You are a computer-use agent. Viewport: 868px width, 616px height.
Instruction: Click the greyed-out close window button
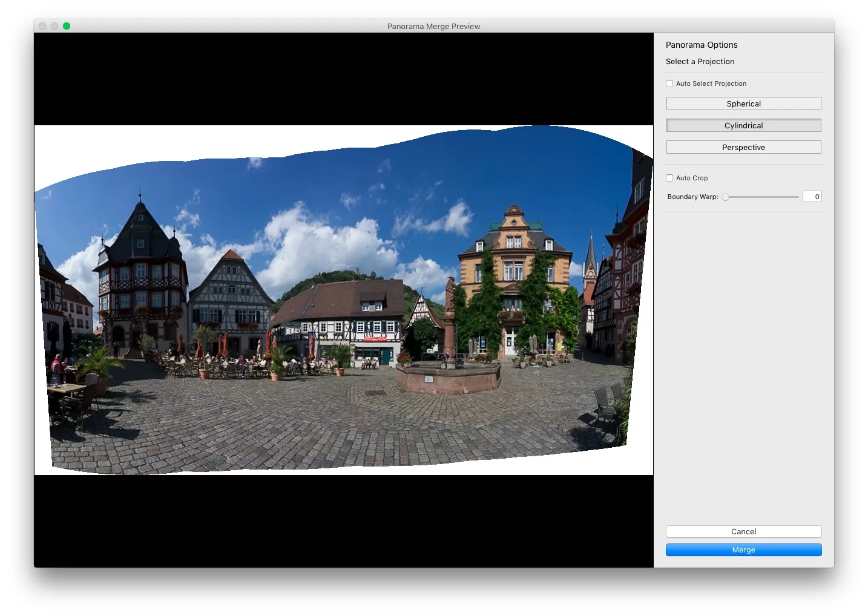42,26
